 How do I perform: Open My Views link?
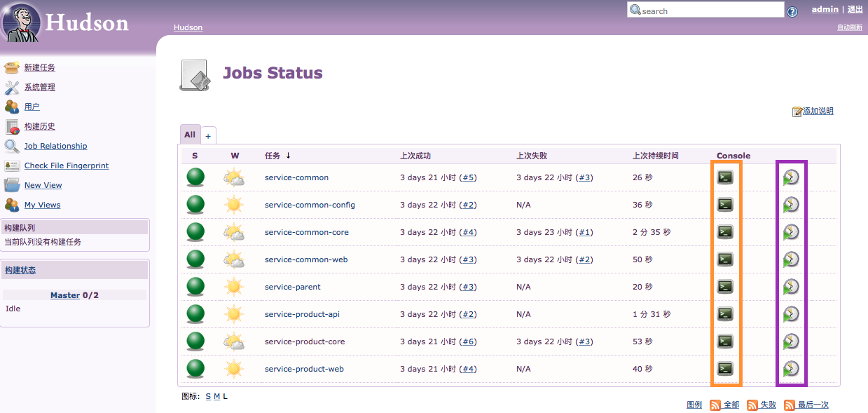point(43,205)
